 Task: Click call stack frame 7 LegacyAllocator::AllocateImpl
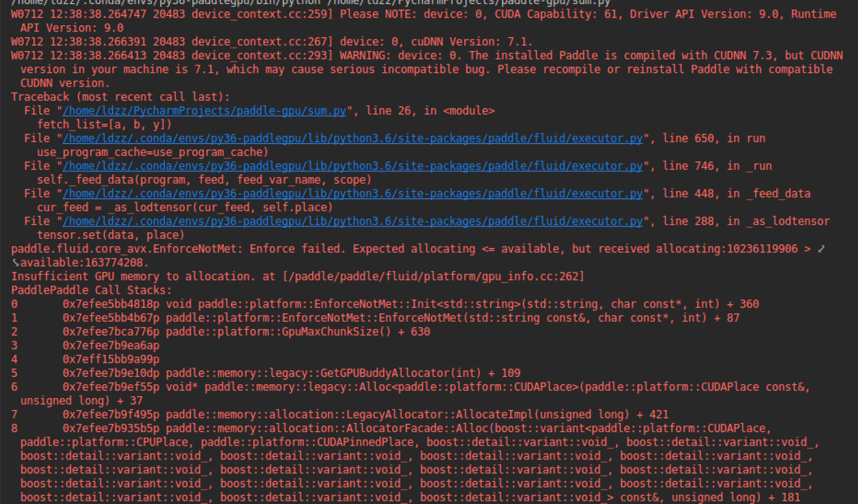340,415
